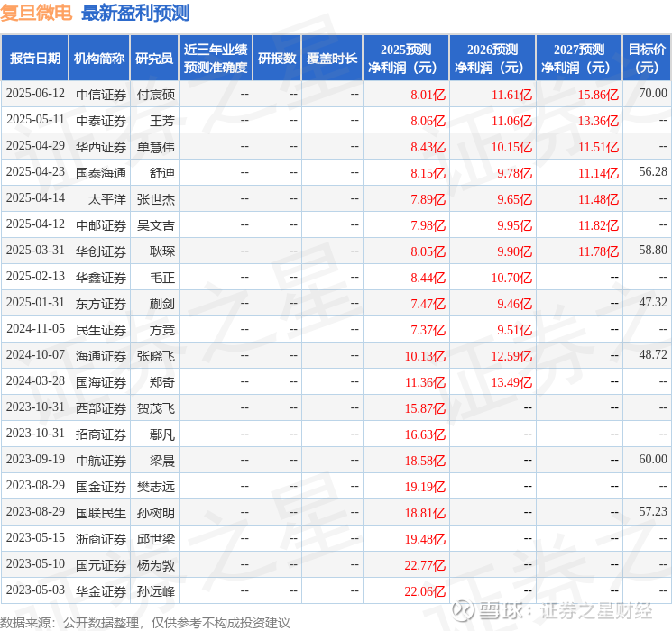Click the 华鑫证券 institution cell

(x=101, y=278)
